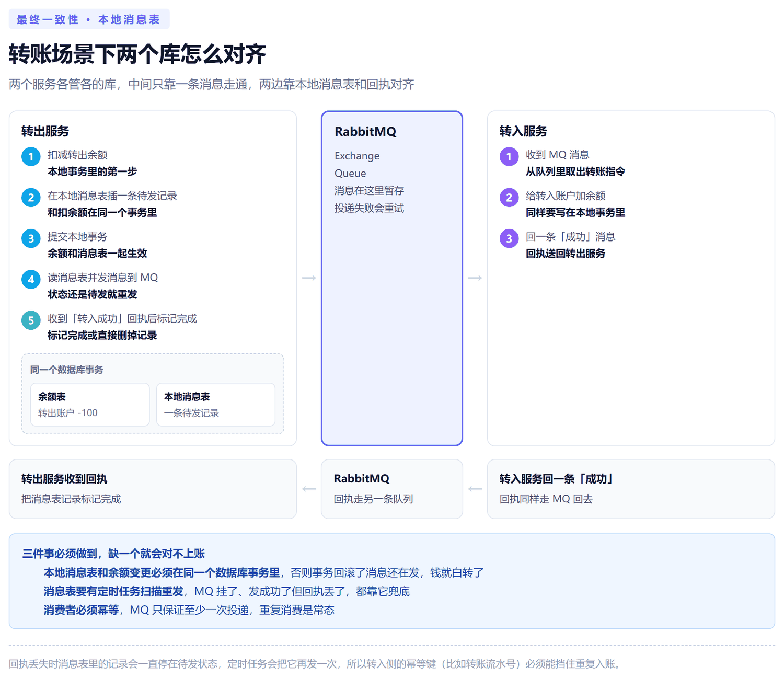The width and height of the screenshot is (784, 678).
Task: Click the 转入服务 panel heading
Action: [x=523, y=131]
